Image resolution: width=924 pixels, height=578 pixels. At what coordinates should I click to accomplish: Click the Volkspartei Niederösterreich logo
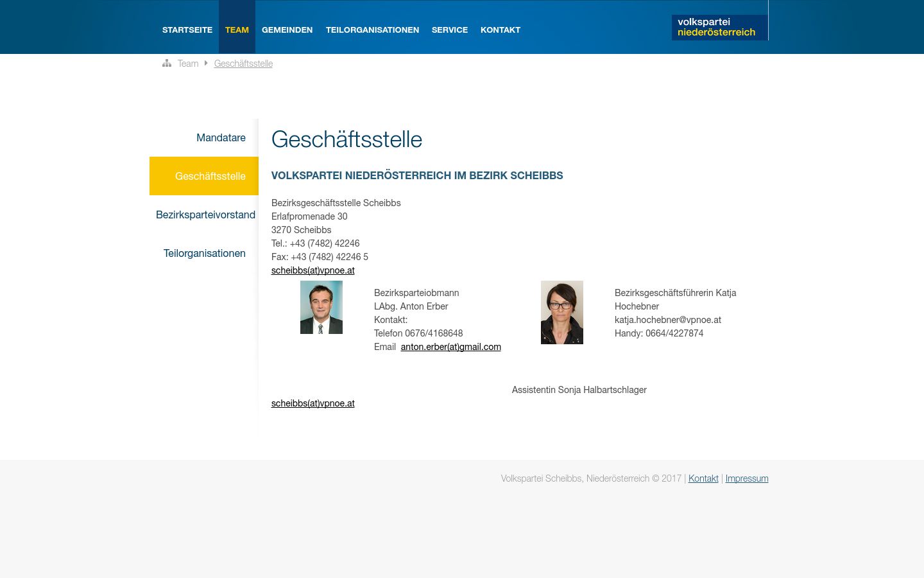coord(719,27)
